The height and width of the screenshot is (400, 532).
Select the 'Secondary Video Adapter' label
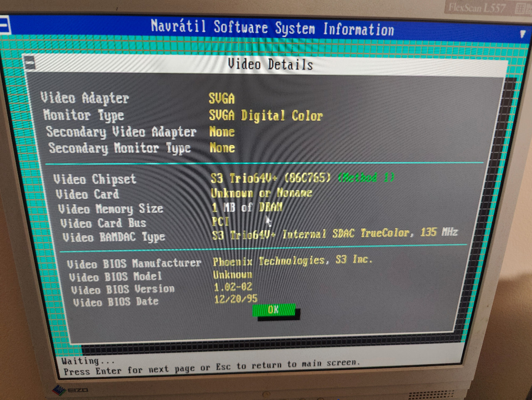click(x=121, y=132)
